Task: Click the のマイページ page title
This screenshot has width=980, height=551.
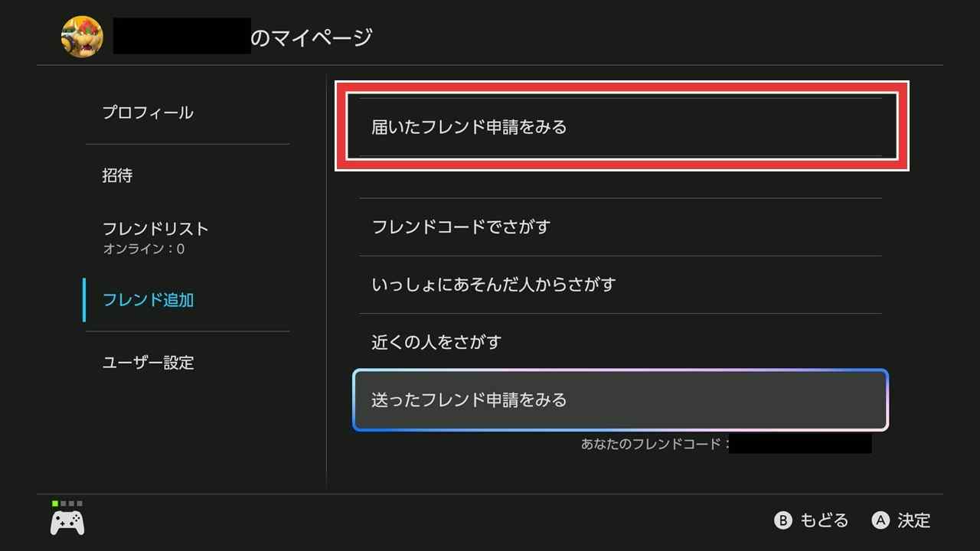Action: click(x=312, y=37)
